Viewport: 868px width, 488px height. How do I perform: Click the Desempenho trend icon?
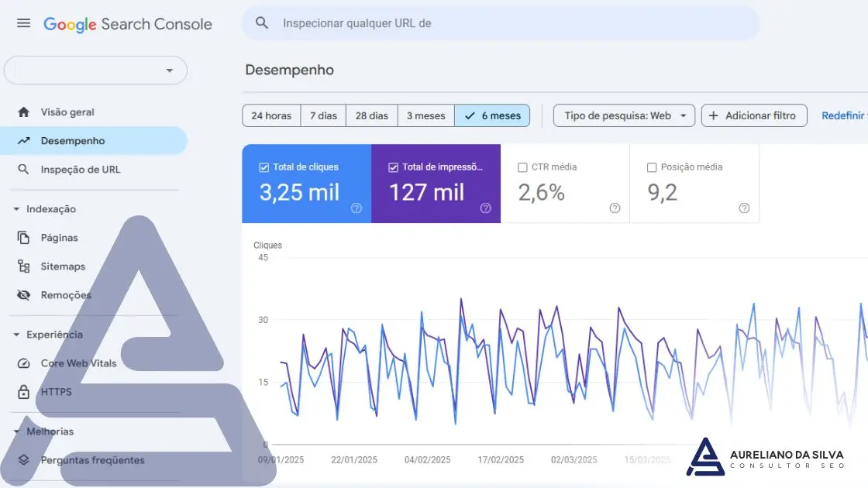(x=23, y=141)
